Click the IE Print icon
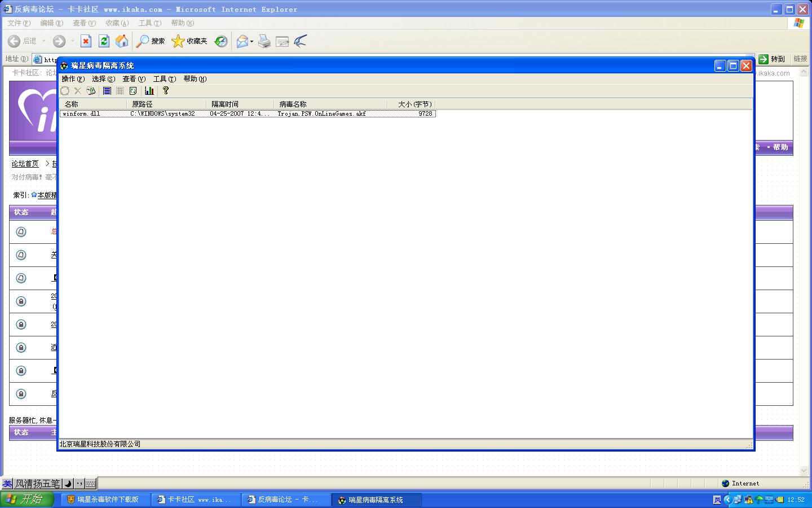The image size is (812, 508). pos(264,41)
